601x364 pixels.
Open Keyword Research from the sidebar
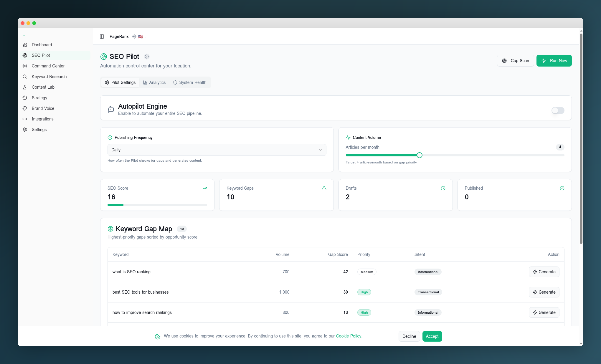tap(49, 77)
